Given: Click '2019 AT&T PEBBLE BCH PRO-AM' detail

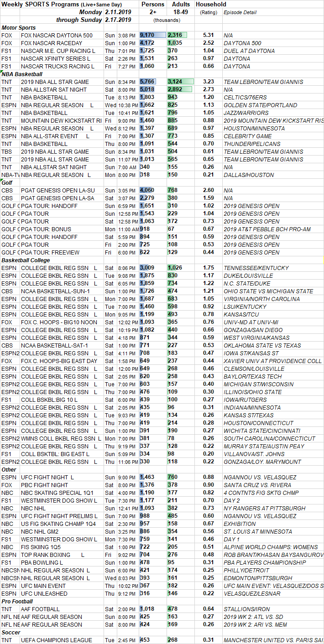Looking at the screenshot, I should (267, 229).
